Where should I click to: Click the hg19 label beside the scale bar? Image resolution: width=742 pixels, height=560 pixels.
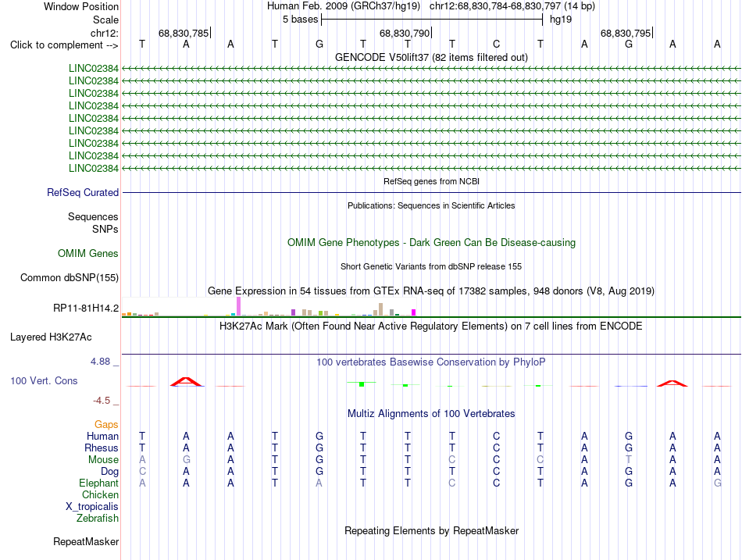coord(561,20)
